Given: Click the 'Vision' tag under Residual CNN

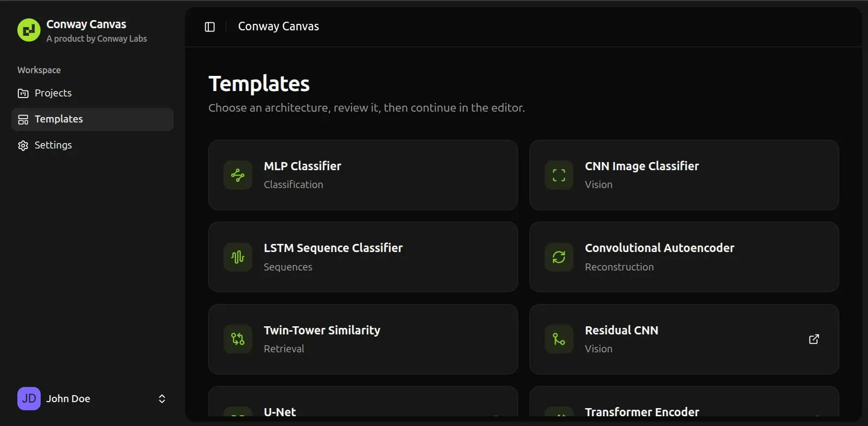Looking at the screenshot, I should 599,349.
